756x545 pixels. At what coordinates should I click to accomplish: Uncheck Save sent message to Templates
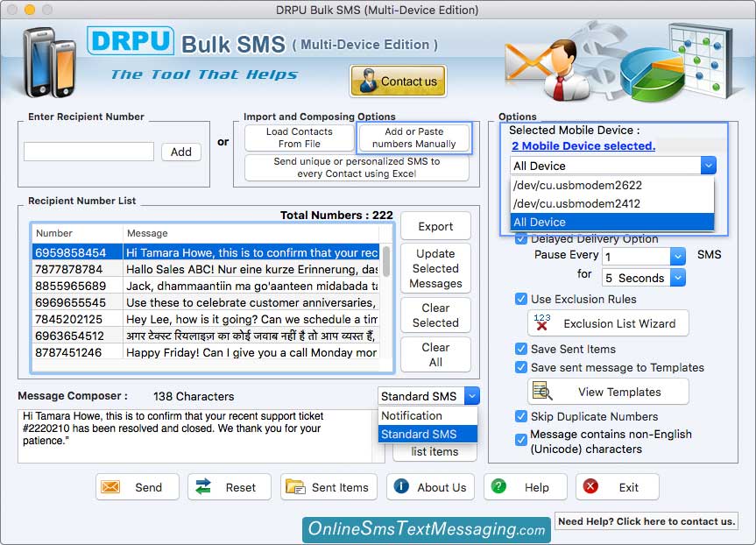coord(520,367)
